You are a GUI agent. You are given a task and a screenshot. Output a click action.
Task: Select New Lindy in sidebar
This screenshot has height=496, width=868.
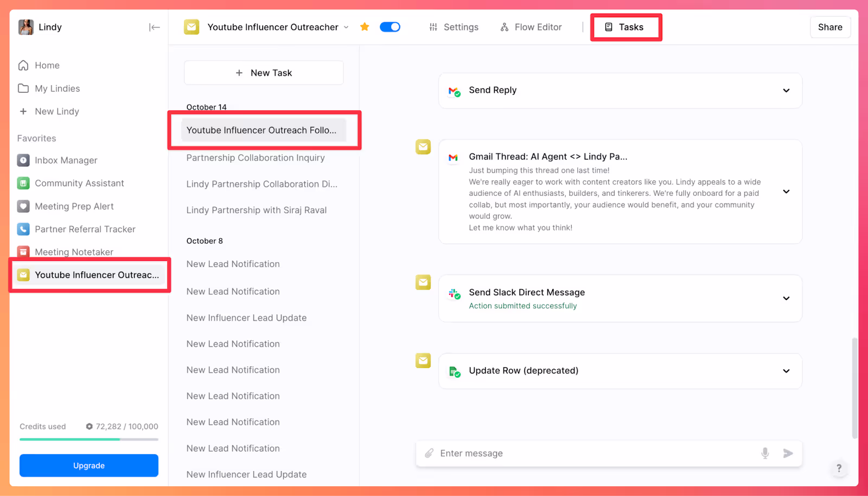57,111
